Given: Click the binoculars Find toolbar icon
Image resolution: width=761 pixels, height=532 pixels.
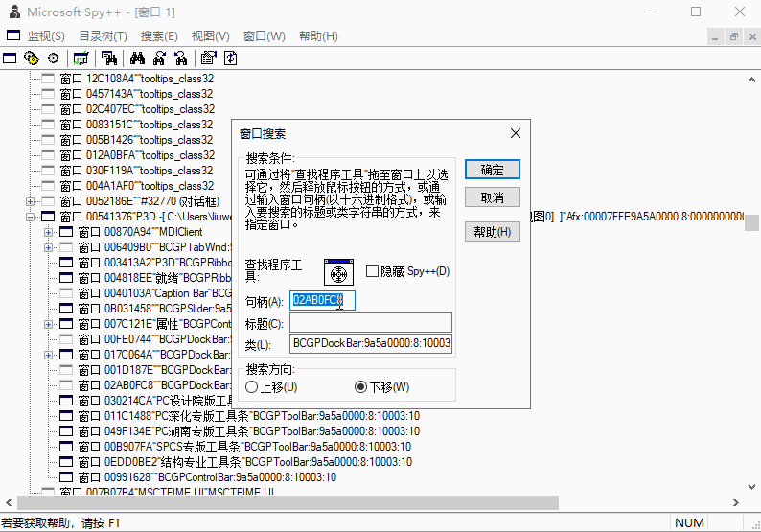Looking at the screenshot, I should coord(137,58).
